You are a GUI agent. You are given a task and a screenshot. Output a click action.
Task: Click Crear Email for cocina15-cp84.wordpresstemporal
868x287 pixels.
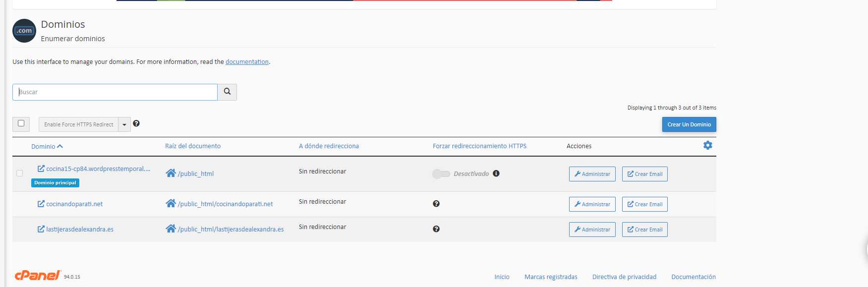(645, 174)
